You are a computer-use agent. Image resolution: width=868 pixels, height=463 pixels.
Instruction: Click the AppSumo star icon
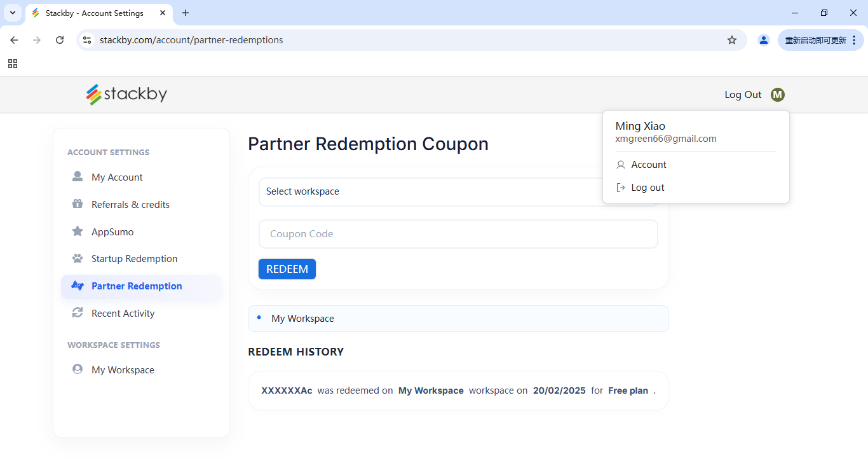[78, 231]
